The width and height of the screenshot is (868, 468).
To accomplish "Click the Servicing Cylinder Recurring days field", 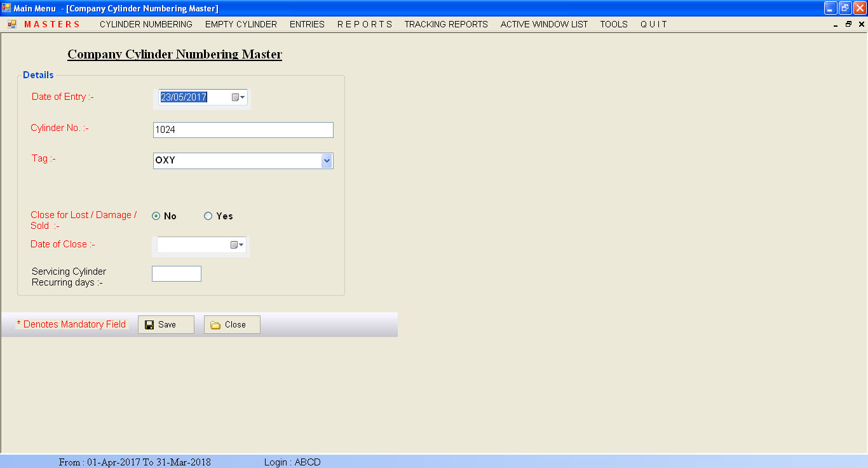I will point(177,273).
